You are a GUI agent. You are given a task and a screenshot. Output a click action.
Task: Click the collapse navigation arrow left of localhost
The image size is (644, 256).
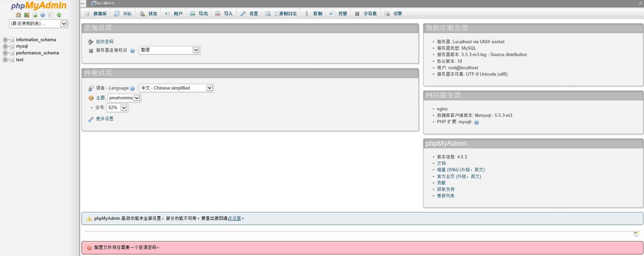(x=83, y=3)
